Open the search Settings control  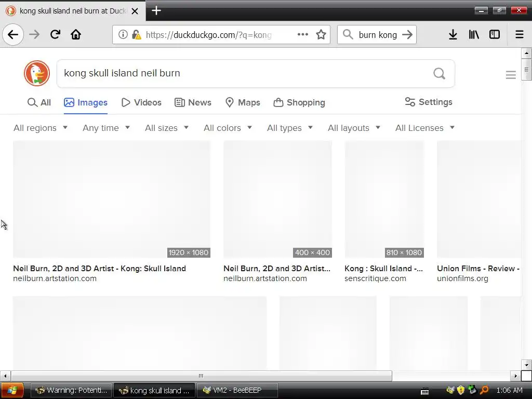click(x=429, y=102)
